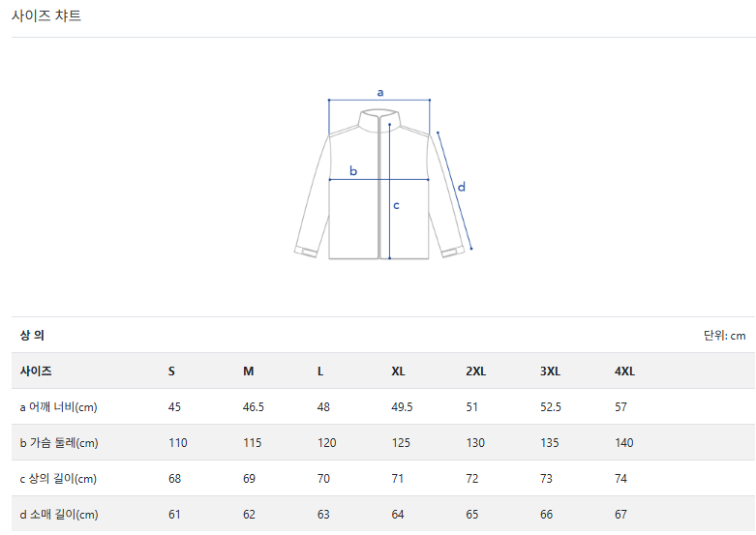Click the sleeve label d beside the jacket
This screenshot has height=535, width=756.
pyautogui.click(x=462, y=187)
